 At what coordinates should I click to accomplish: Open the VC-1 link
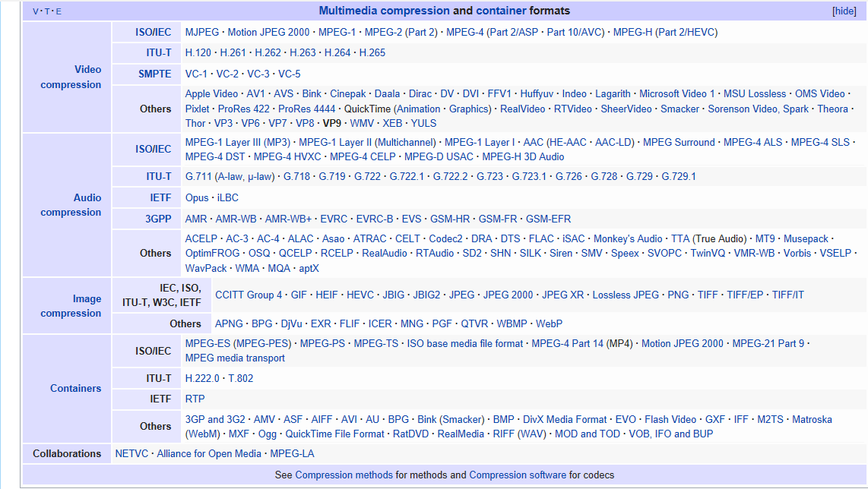[x=196, y=74]
